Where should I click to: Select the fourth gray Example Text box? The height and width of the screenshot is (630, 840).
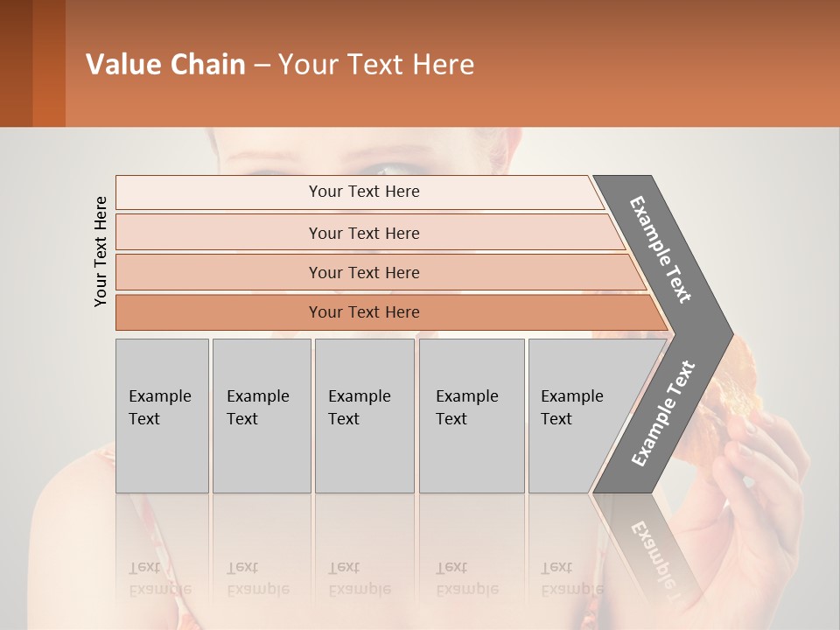472,416
